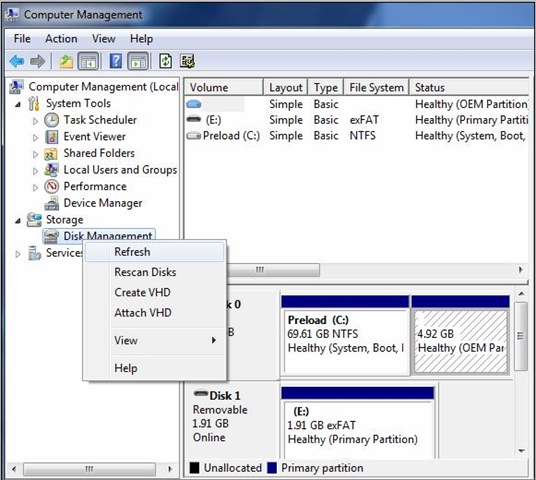Image resolution: width=536 pixels, height=480 pixels.
Task: Click the Storage node icon
Action: (x=34, y=220)
